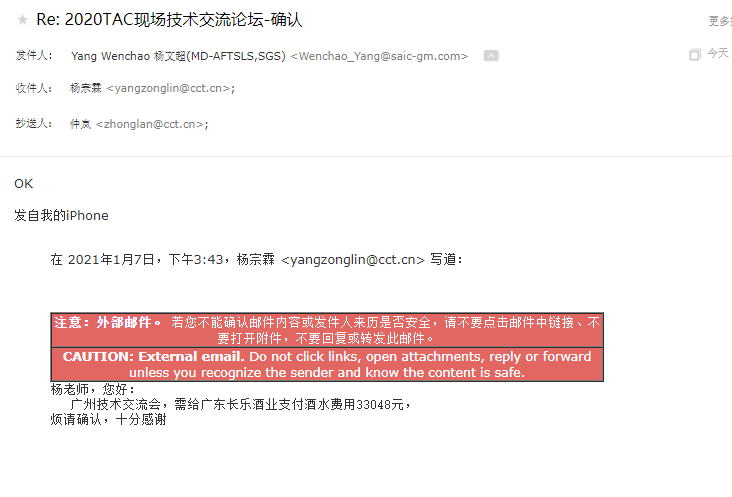Click sender address Wenchao_Yang@saic-gm.com
Screen dimensions: 732x497
(x=379, y=56)
